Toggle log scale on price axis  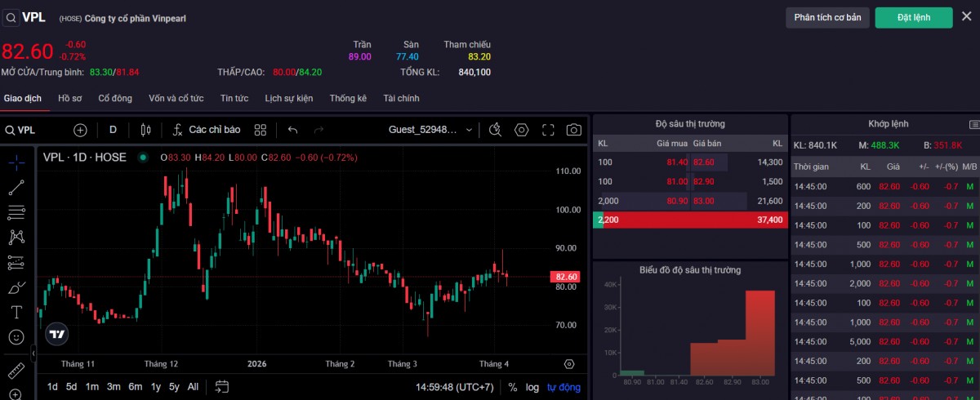coord(532,387)
